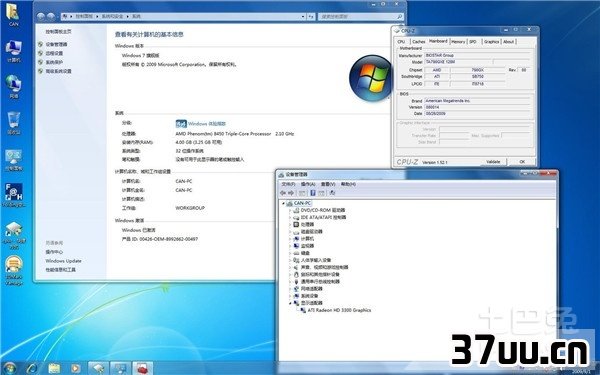Image resolution: width=600 pixels, height=375 pixels.
Task: Click the 计算机 device category icon in Device Manager
Action: click(296, 238)
